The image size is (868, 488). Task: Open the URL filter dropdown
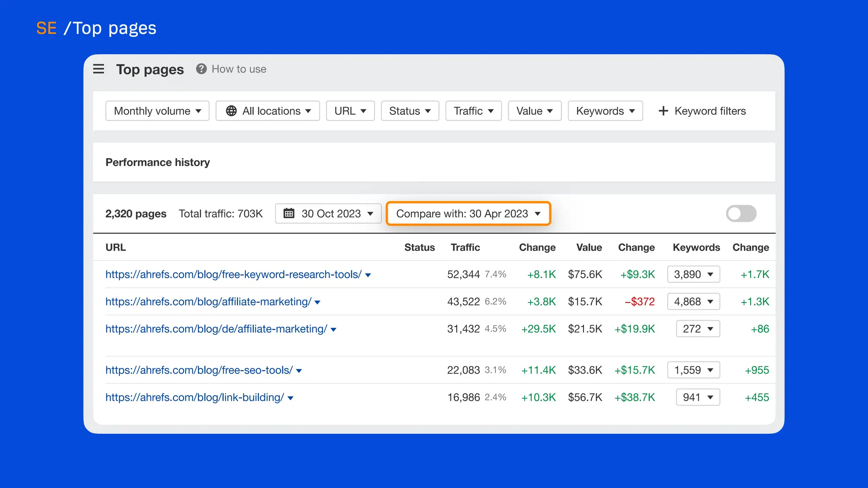tap(350, 111)
